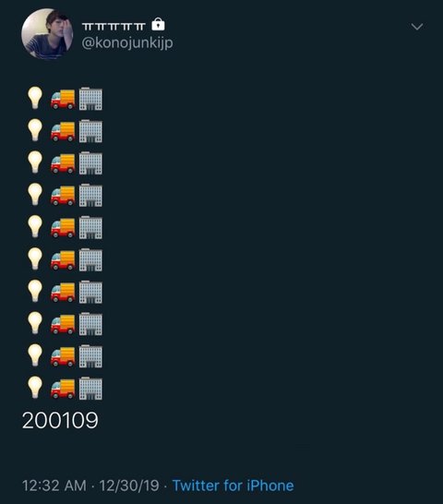The width and height of the screenshot is (443, 504).
Task: Open the @konojunkijp handle
Action: [x=127, y=42]
